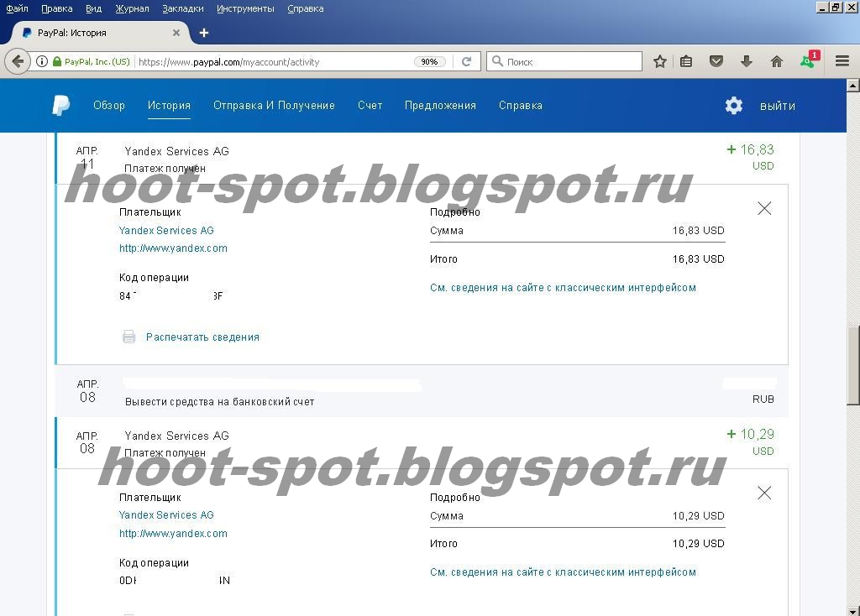The width and height of the screenshot is (860, 616).
Task: Open the Инструменты menu
Action: pos(246,8)
